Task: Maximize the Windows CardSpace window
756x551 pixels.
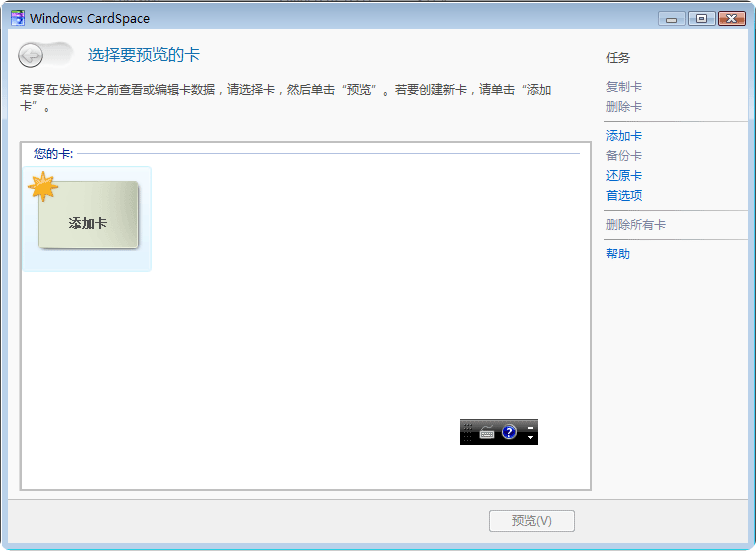Action: [x=702, y=19]
